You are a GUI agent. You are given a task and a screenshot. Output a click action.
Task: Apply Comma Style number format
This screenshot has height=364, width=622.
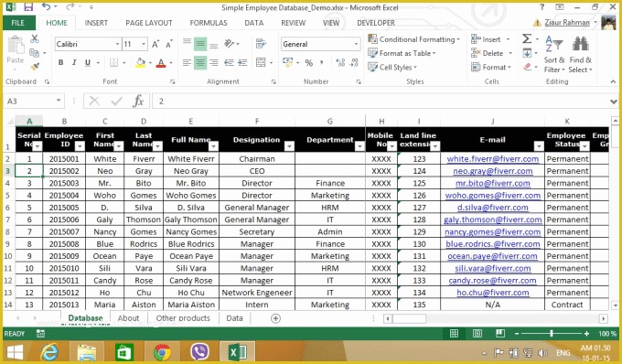(x=321, y=63)
